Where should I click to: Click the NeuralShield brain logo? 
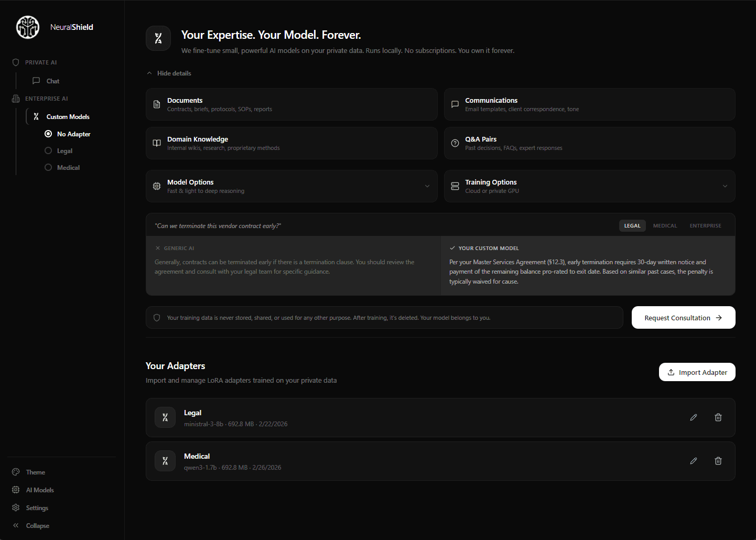click(x=27, y=27)
